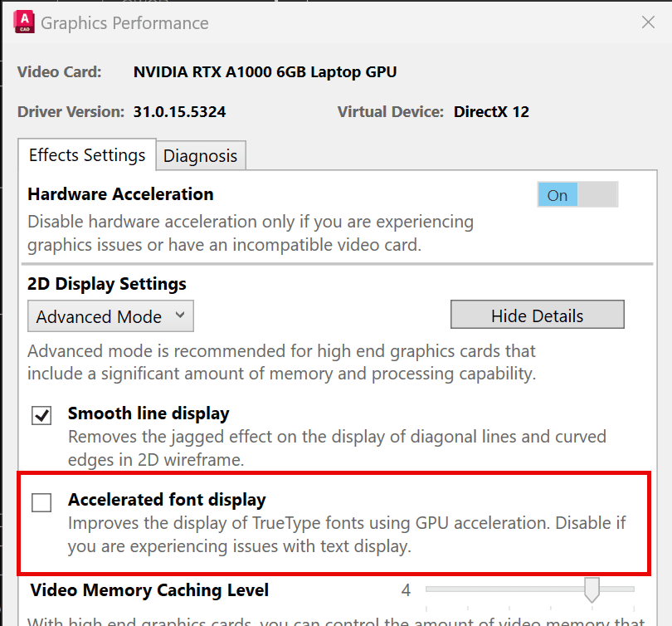Click the Video Memory Caching Level heading
672x626 pixels.
pyautogui.click(x=149, y=590)
